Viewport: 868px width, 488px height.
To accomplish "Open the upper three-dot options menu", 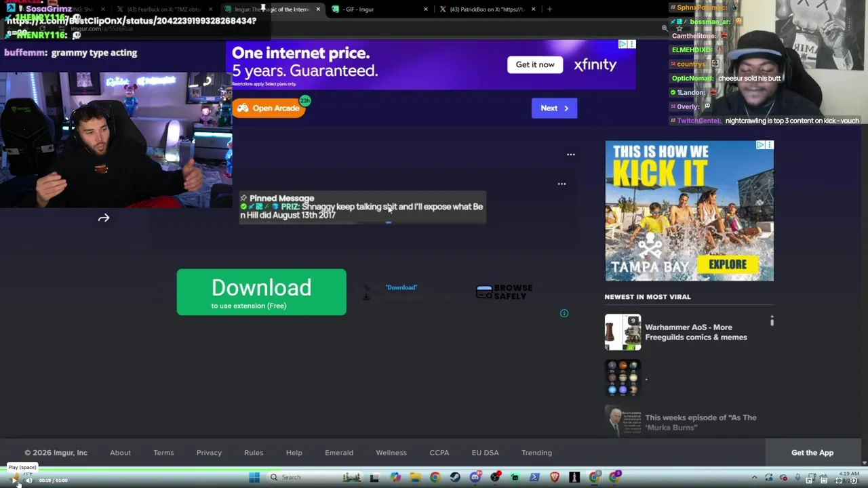I will pos(571,155).
